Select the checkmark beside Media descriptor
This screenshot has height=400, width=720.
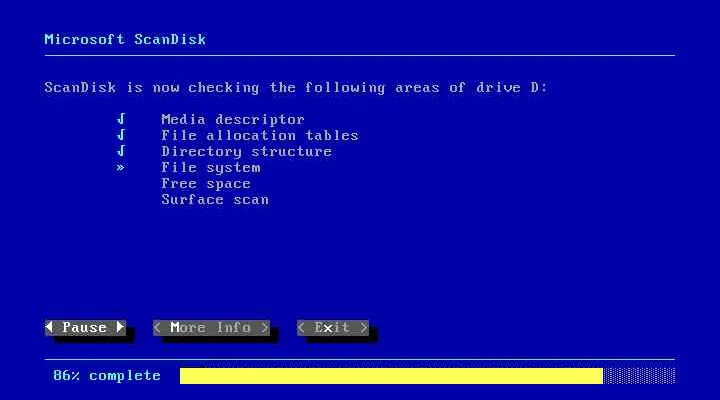(x=121, y=119)
